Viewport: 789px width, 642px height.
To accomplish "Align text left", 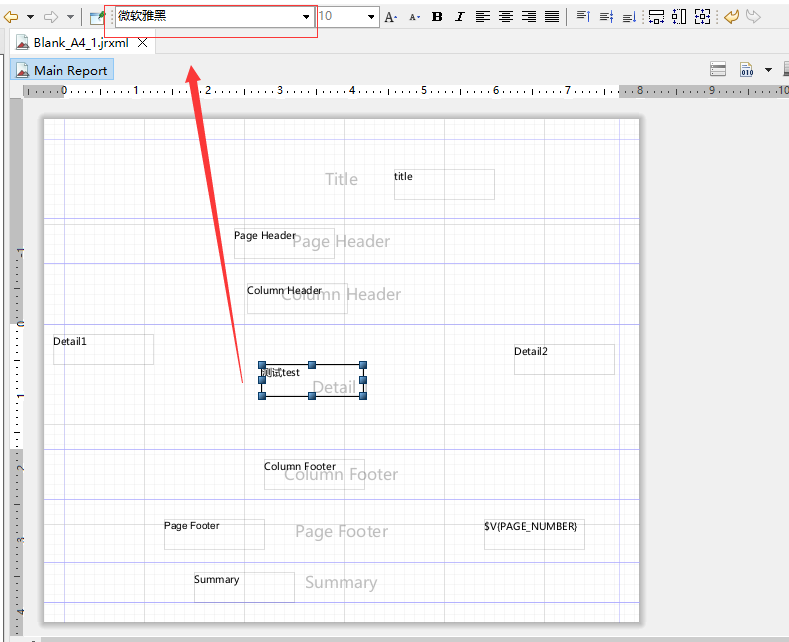I will point(483,17).
